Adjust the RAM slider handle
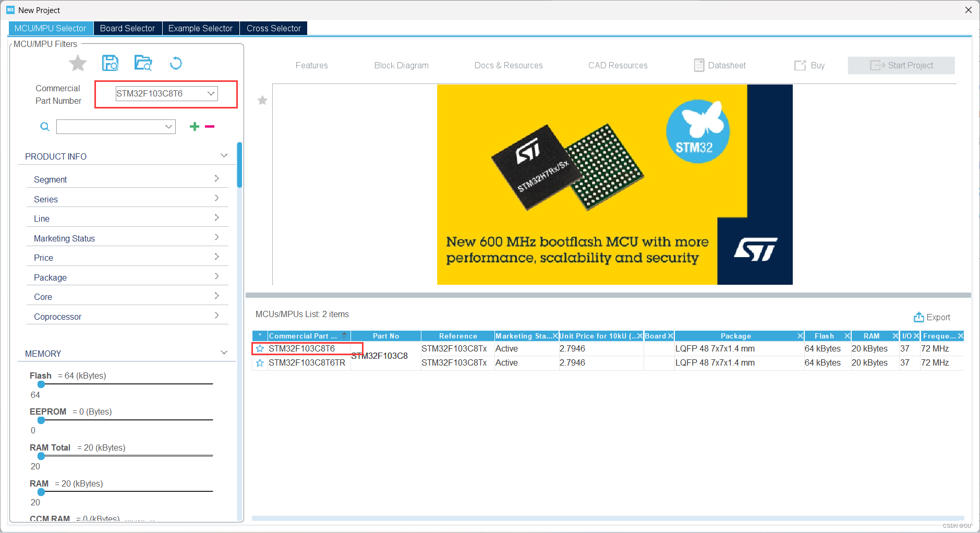The image size is (980, 533). pyautogui.click(x=41, y=492)
